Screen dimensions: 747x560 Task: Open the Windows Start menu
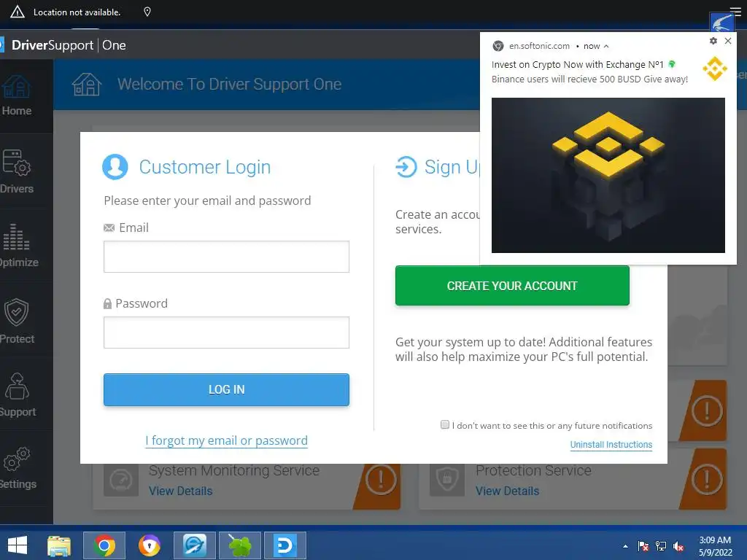pos(18,545)
